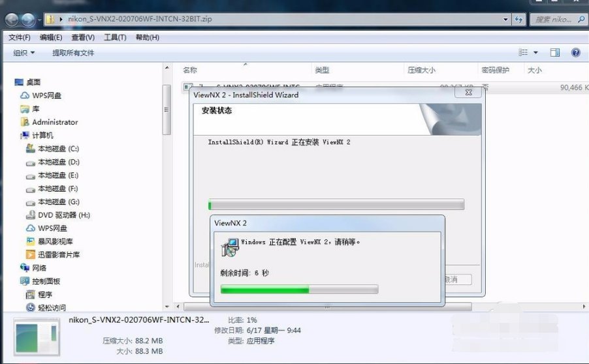589x364 pixels.
Task: Sort by the 类型 column header
Action: pos(322,70)
